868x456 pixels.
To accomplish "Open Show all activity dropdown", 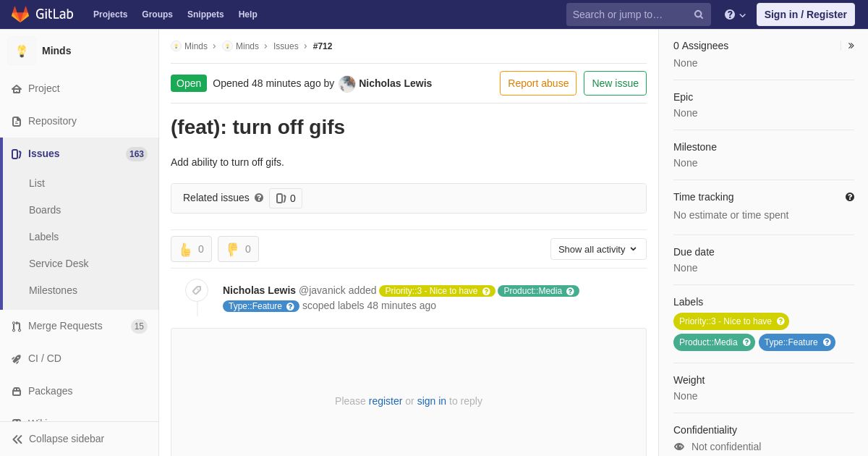I will tap(598, 249).
